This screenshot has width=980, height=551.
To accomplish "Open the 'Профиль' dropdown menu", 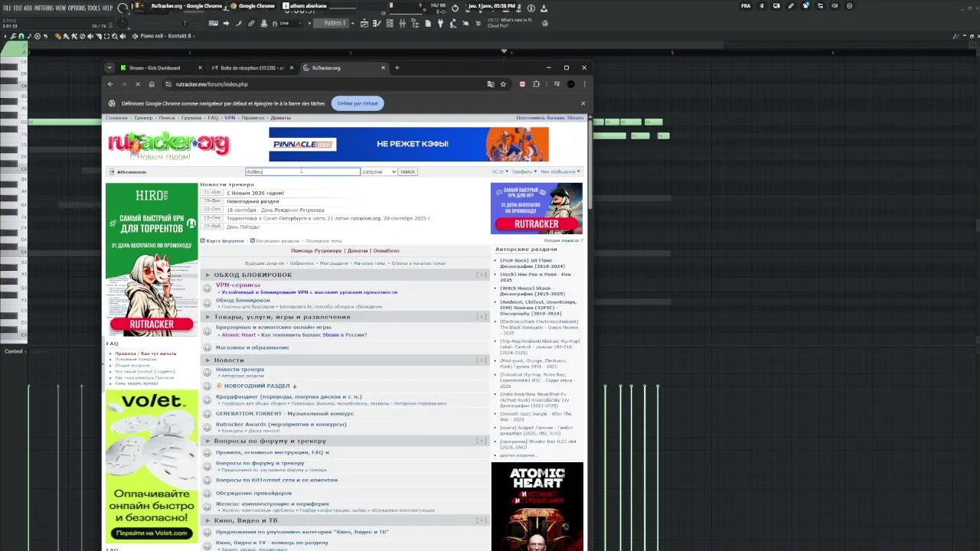I will tap(524, 171).
